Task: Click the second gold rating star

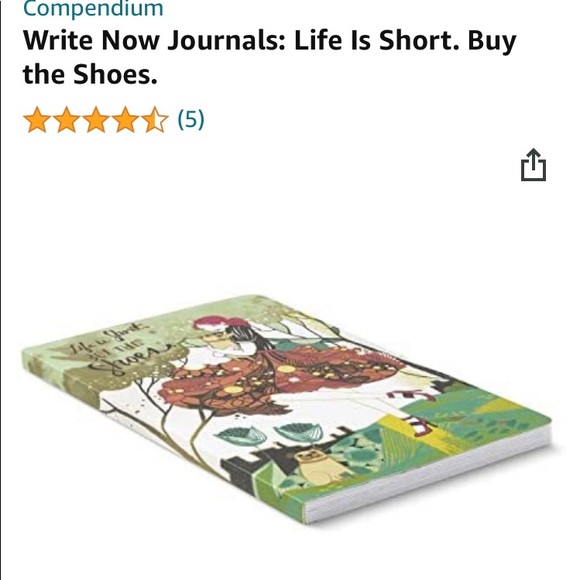Action: (66, 119)
